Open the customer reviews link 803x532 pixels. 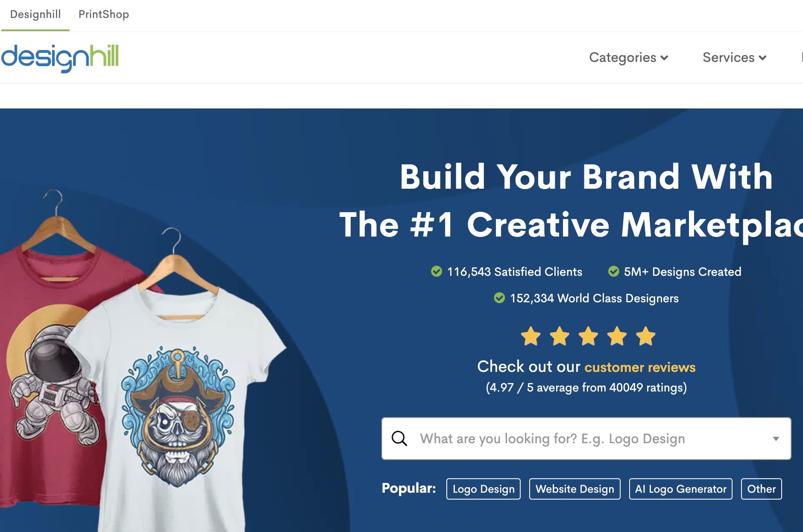(640, 367)
